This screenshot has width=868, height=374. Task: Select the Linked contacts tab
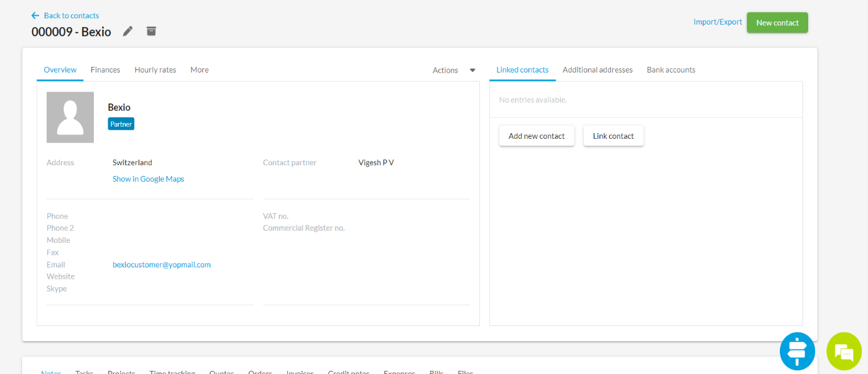click(x=523, y=70)
